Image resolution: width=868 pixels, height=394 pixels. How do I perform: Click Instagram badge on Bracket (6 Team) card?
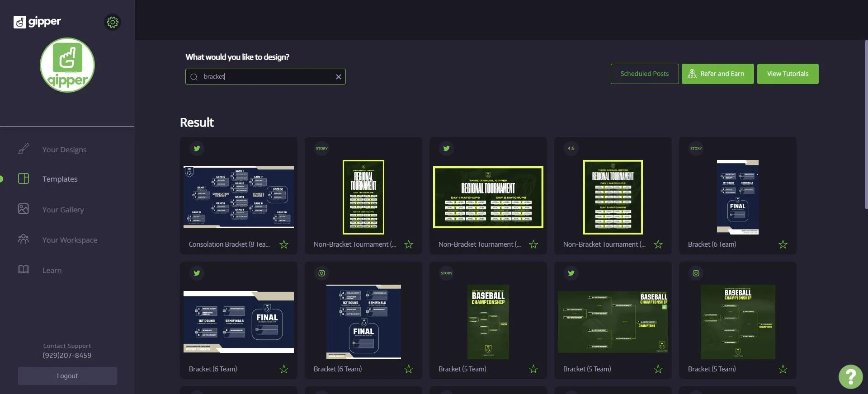click(321, 273)
